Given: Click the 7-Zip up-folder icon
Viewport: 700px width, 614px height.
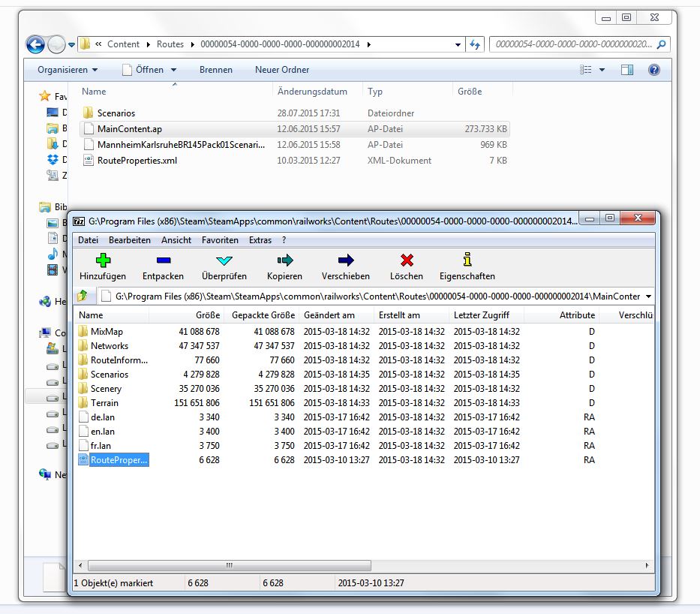Looking at the screenshot, I should click(83, 296).
